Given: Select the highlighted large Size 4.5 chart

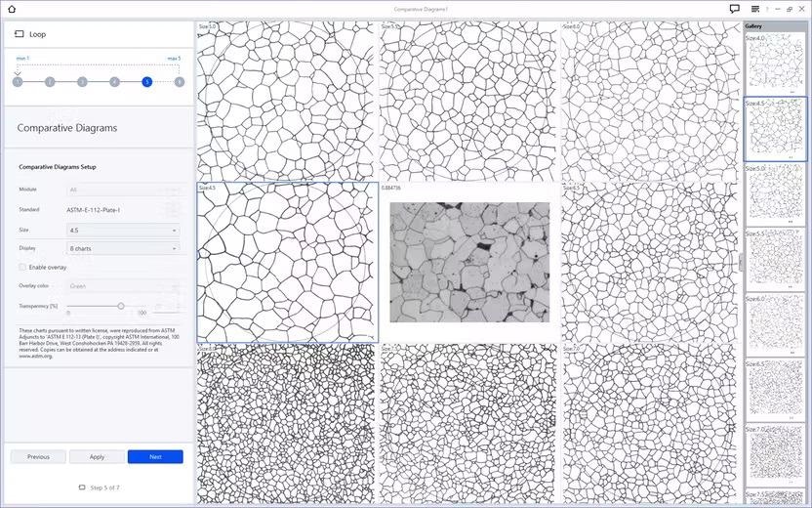Looking at the screenshot, I should (x=287, y=262).
